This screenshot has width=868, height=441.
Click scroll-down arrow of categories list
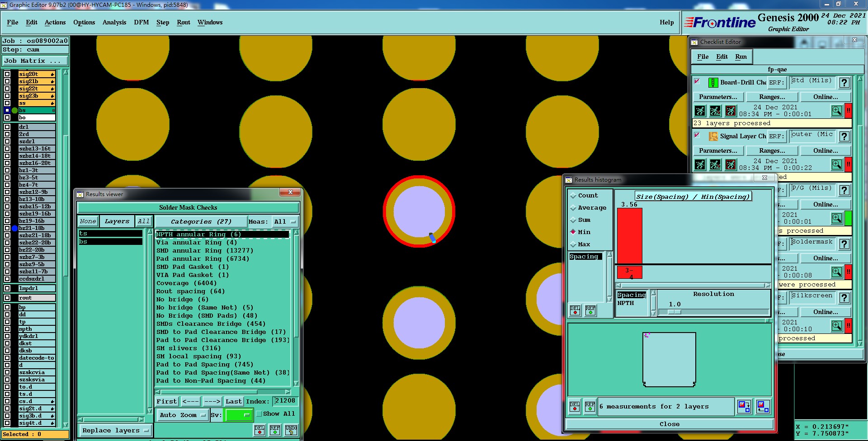(x=296, y=384)
